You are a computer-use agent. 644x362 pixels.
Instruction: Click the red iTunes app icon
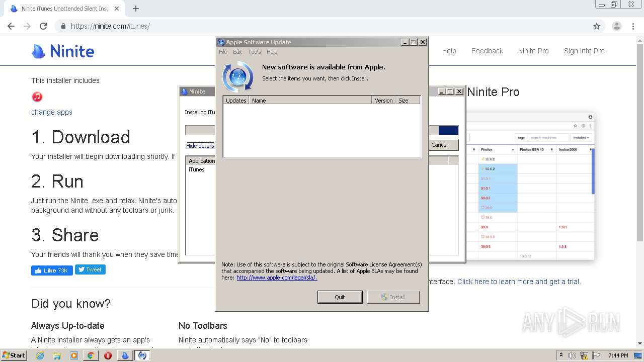[37, 97]
